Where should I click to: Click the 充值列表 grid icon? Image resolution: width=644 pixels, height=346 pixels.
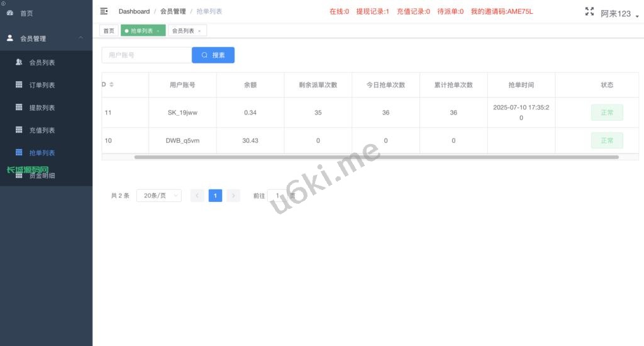tap(19, 130)
